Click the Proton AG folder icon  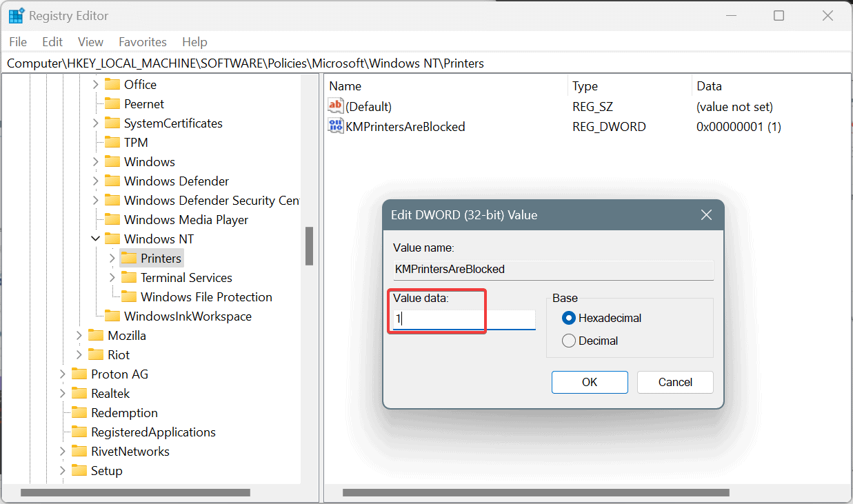click(x=79, y=374)
